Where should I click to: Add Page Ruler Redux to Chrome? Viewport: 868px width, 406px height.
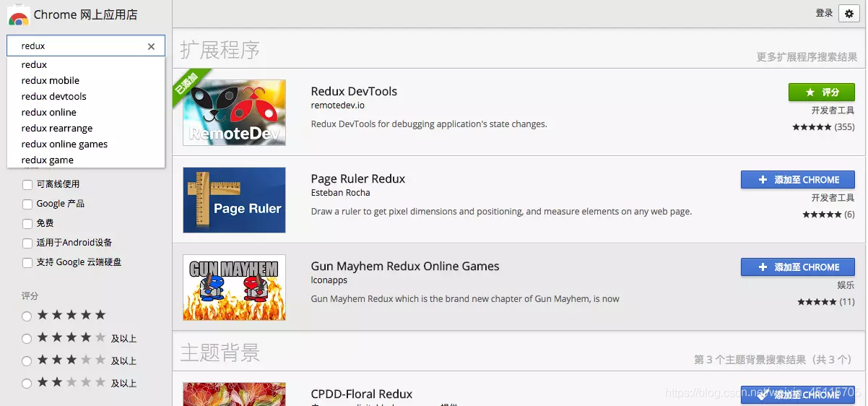click(798, 179)
